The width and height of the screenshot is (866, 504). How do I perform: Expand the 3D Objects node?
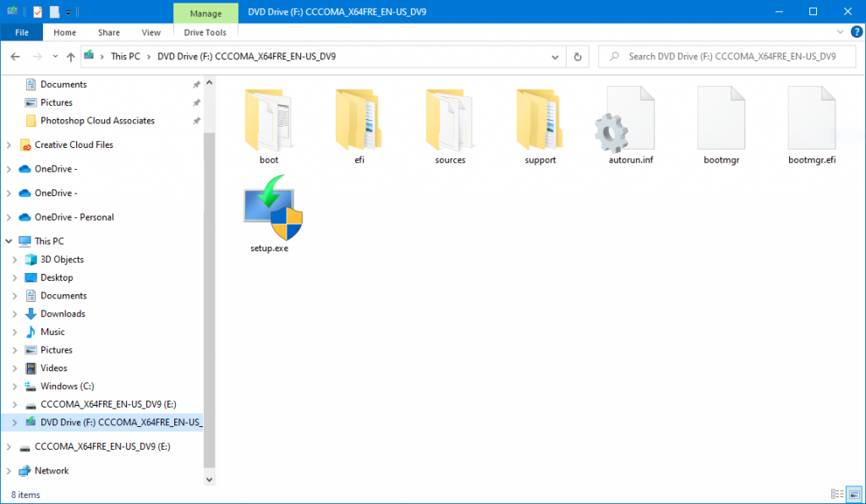coord(15,260)
